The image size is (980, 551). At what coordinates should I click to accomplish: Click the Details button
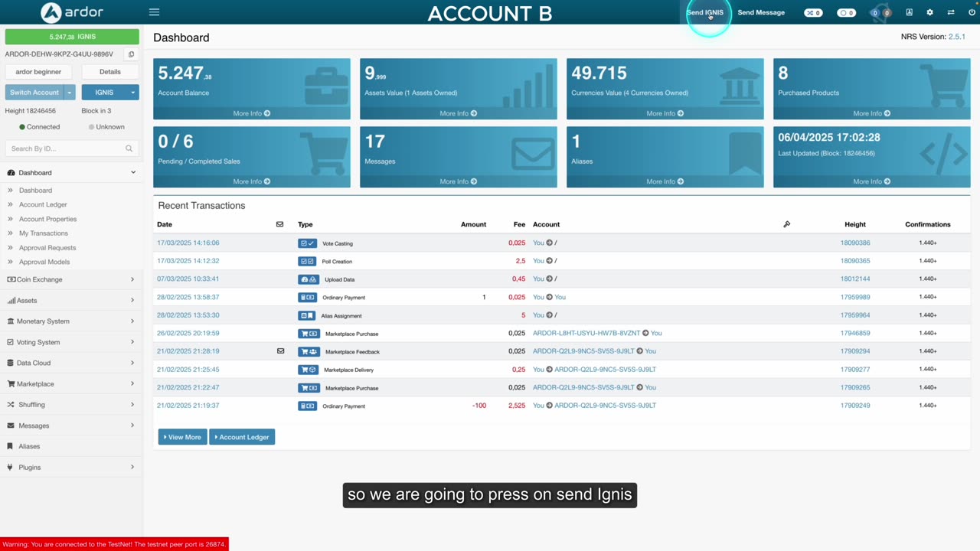pos(110,72)
